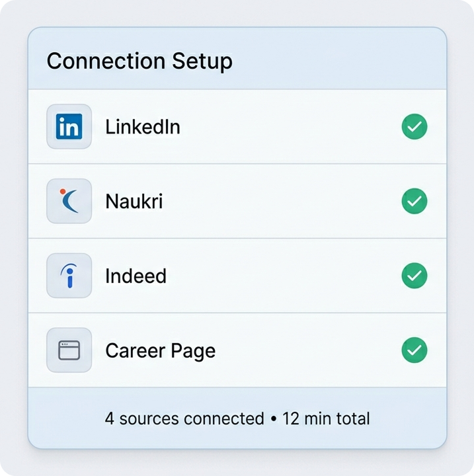The image size is (474, 476).
Task: Click the Naukri crescent logo icon
Action: [69, 200]
